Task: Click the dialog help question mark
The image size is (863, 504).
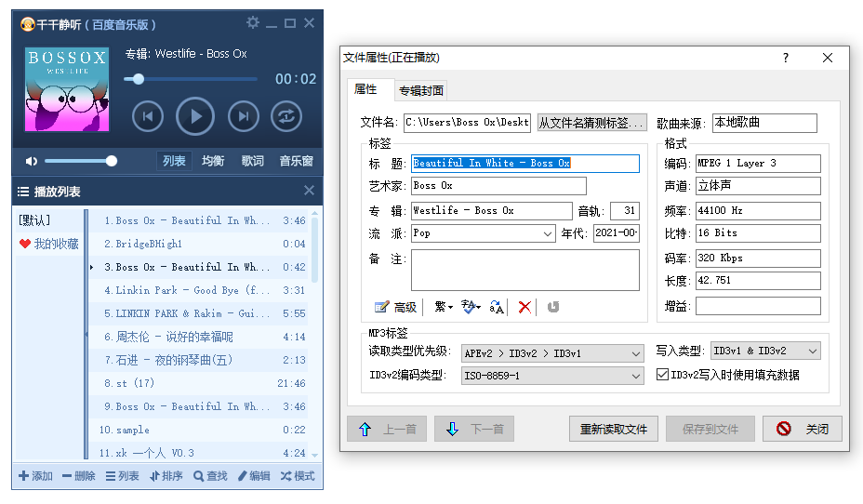Action: tap(786, 58)
